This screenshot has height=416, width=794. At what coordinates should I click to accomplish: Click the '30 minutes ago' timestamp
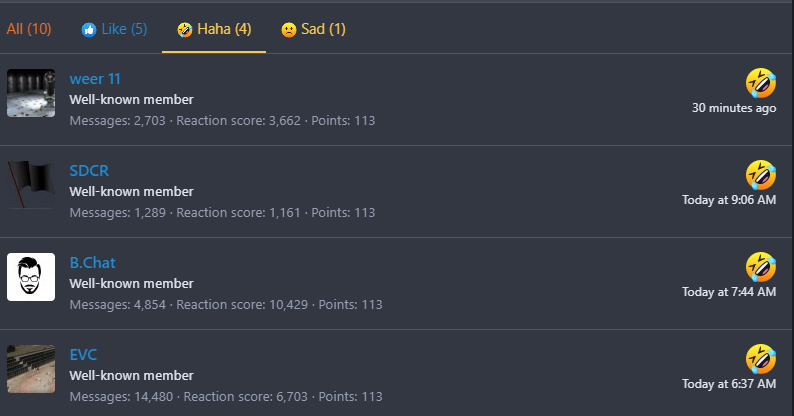pyautogui.click(x=734, y=108)
